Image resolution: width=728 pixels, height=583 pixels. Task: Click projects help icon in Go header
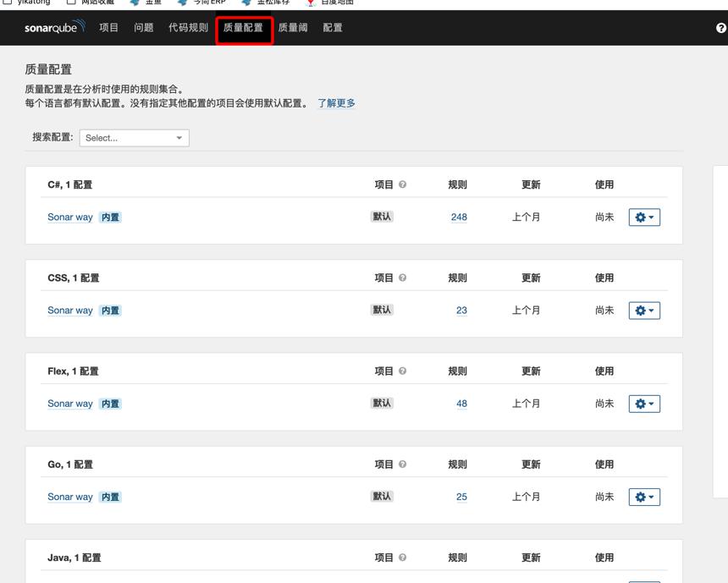click(403, 465)
